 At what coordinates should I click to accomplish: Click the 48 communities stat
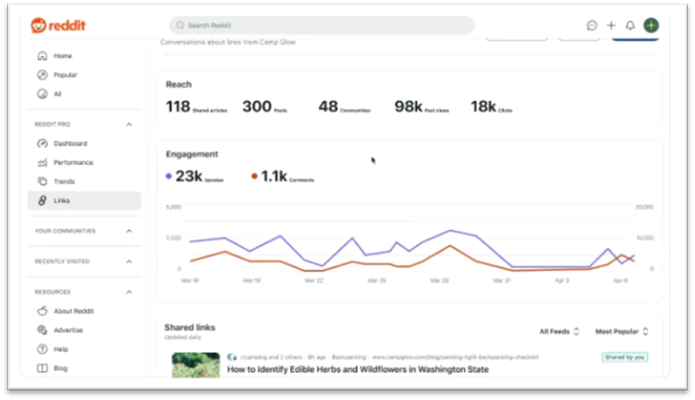[344, 107]
